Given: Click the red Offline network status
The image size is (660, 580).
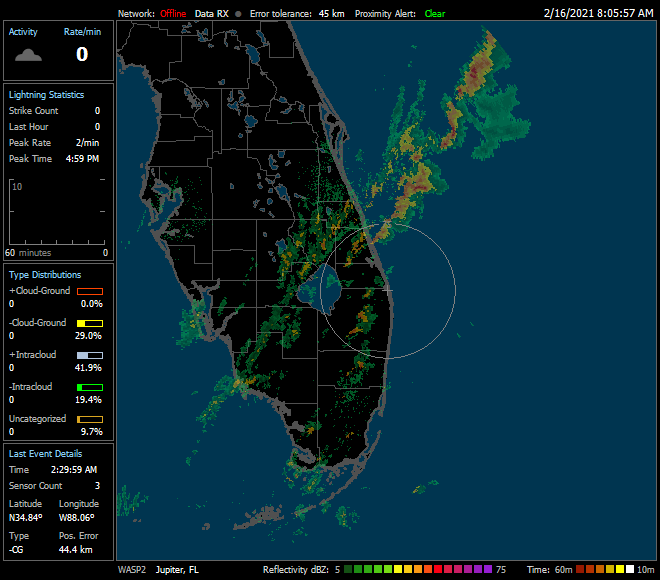Looking at the screenshot, I should 173,14.
